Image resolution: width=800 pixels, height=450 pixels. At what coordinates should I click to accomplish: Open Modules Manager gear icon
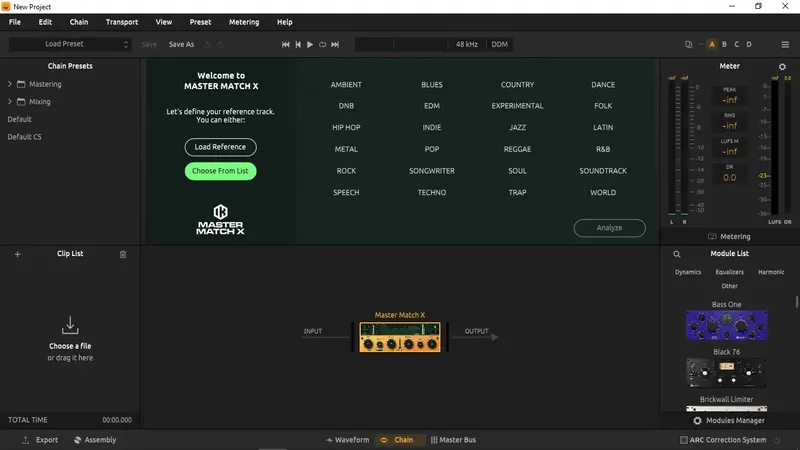point(697,420)
